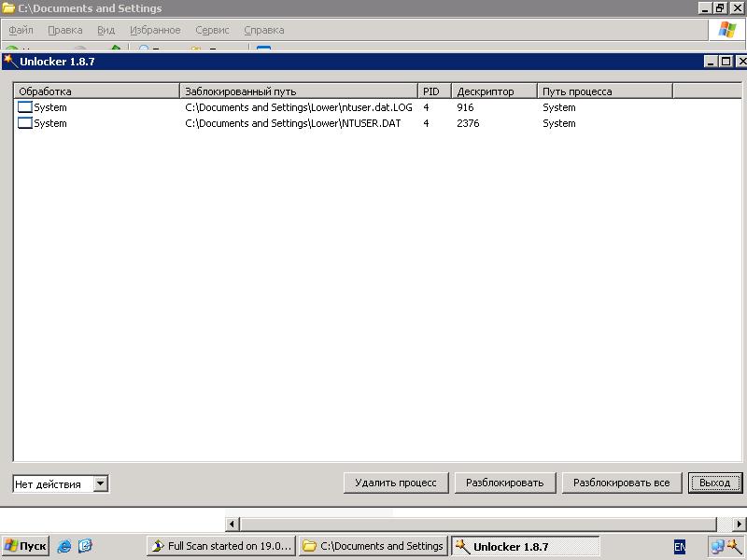
Task: Open the Пуск start menu
Action: coord(25,546)
